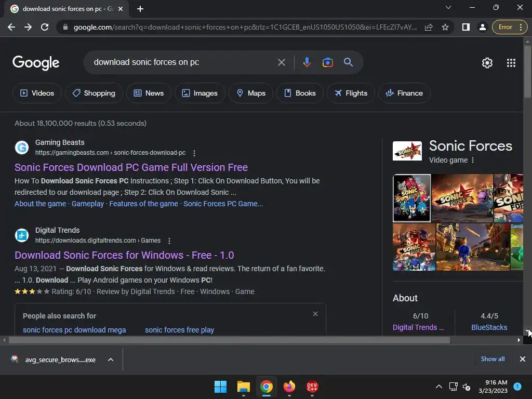Switch to the Books results tab
The height and width of the screenshot is (399, 532).
tap(300, 93)
